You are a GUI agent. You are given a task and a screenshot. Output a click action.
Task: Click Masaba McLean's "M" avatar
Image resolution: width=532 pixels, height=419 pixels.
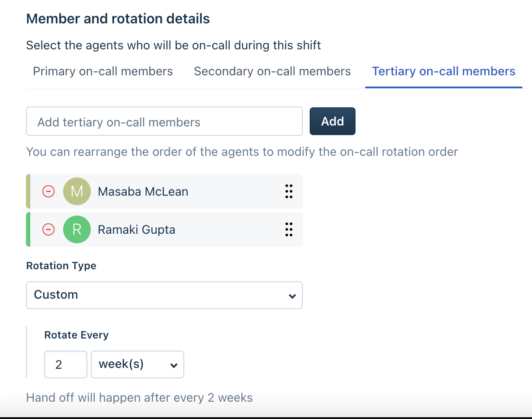[77, 191]
